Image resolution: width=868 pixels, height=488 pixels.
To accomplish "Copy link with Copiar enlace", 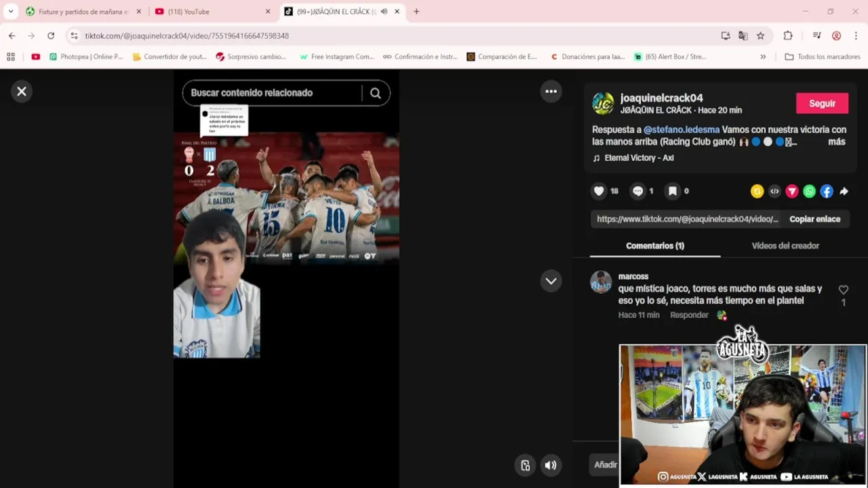I will [x=814, y=219].
